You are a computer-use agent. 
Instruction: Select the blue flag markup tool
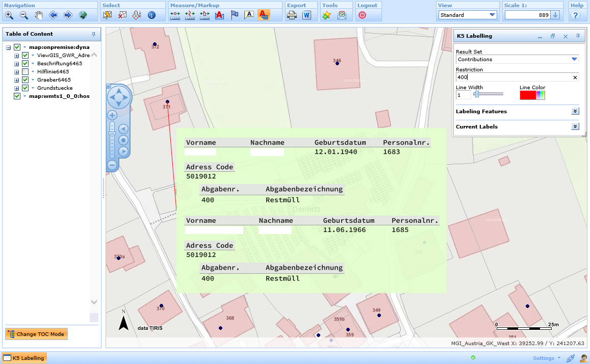(x=234, y=15)
